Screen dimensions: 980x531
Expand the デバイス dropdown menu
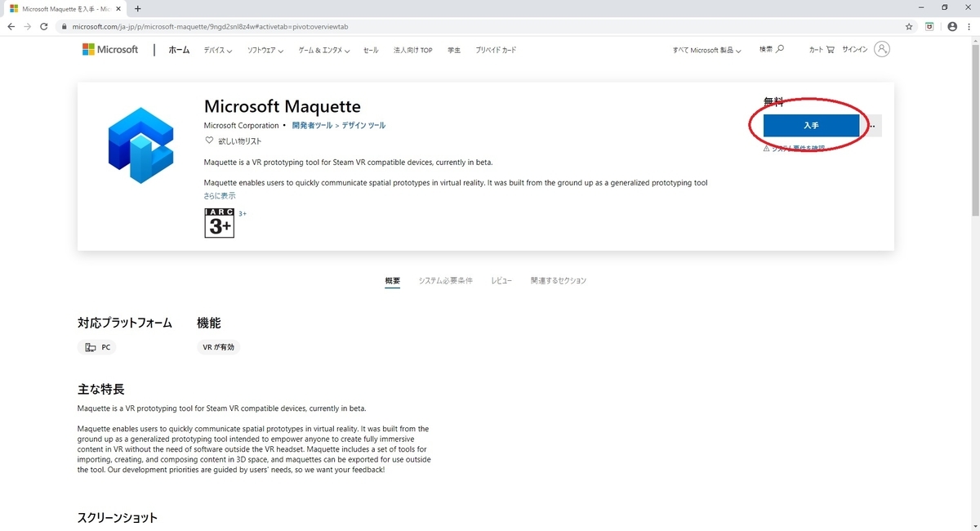pyautogui.click(x=217, y=50)
